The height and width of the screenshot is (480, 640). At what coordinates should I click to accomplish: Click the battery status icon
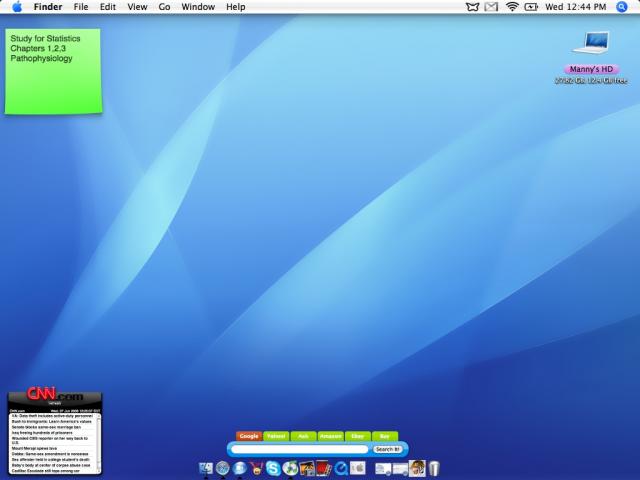[531, 7]
